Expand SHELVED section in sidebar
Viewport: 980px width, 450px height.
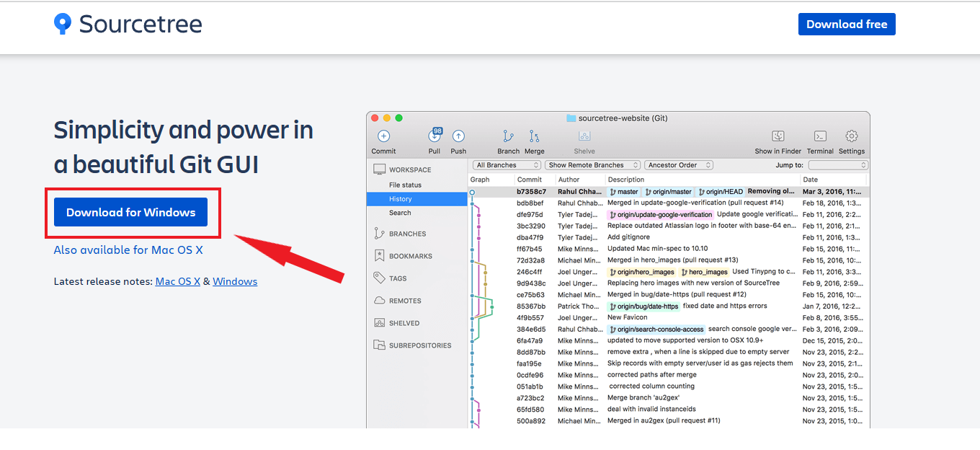tap(404, 323)
